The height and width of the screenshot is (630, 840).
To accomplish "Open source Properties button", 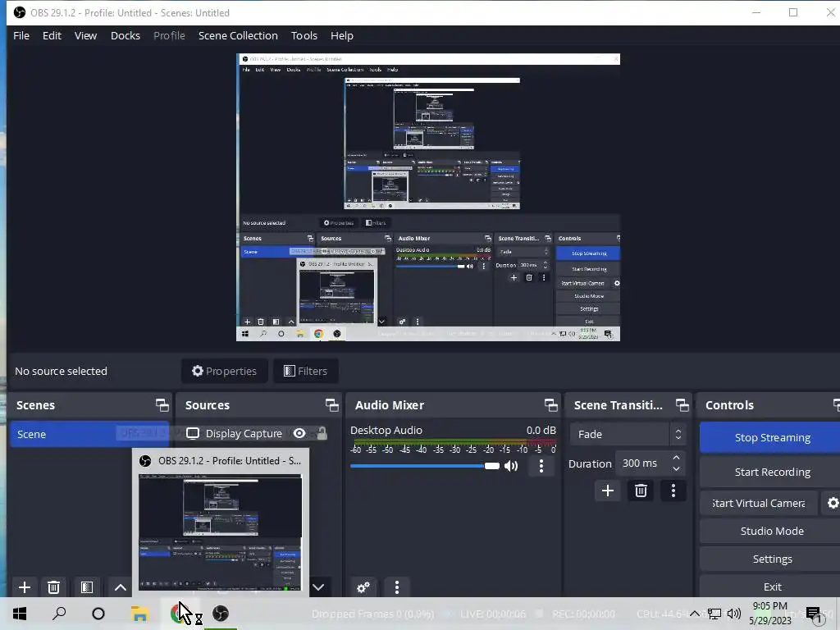I will (x=225, y=371).
